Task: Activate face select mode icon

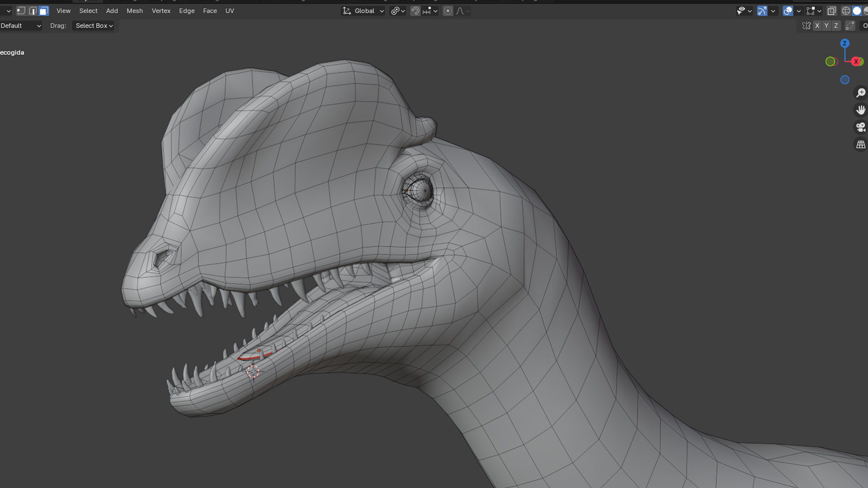Action: point(43,11)
